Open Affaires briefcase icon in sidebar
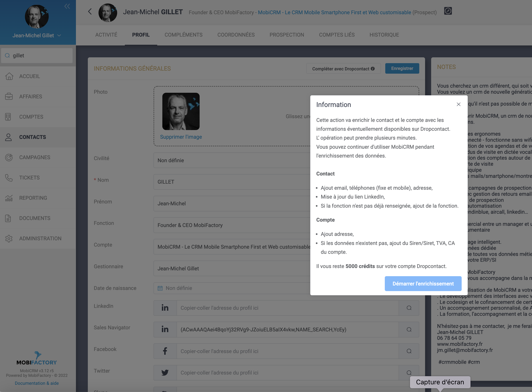 tap(9, 96)
